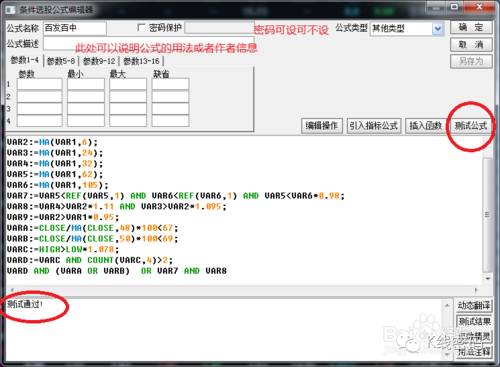
Task: Switch to the 参数5-8 tab
Action: (61, 61)
